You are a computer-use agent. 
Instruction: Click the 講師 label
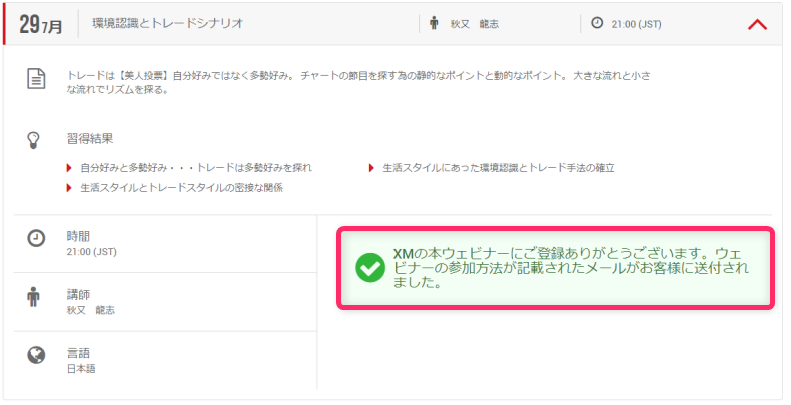pyautogui.click(x=78, y=295)
